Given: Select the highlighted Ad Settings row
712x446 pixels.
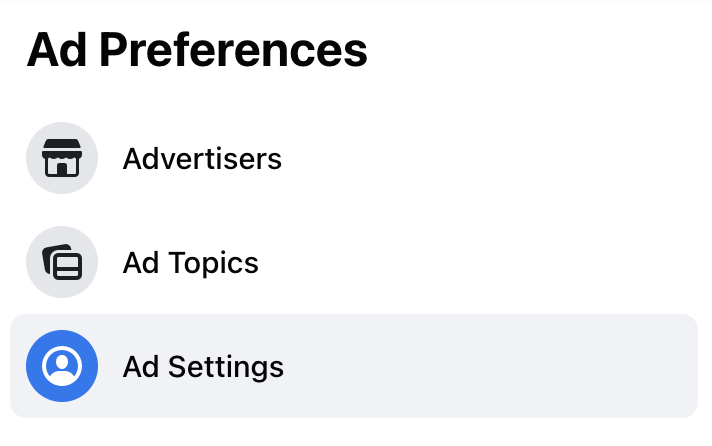Looking at the screenshot, I should tap(354, 366).
